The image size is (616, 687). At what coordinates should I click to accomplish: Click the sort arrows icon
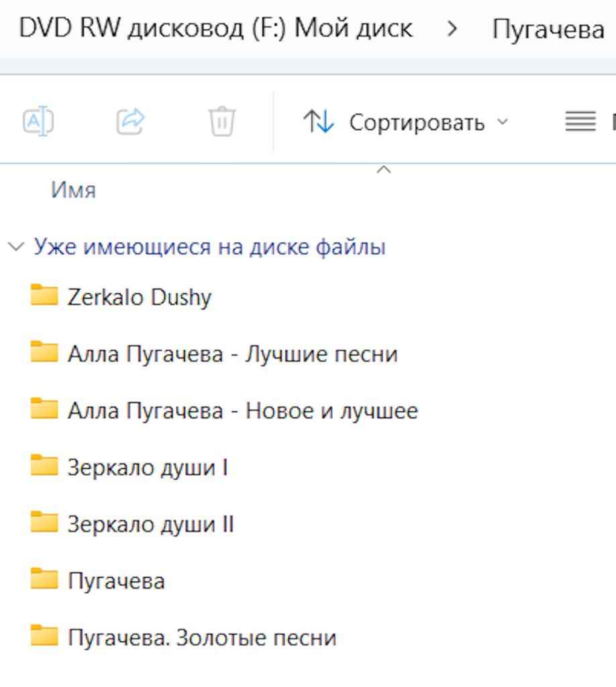coord(319,121)
